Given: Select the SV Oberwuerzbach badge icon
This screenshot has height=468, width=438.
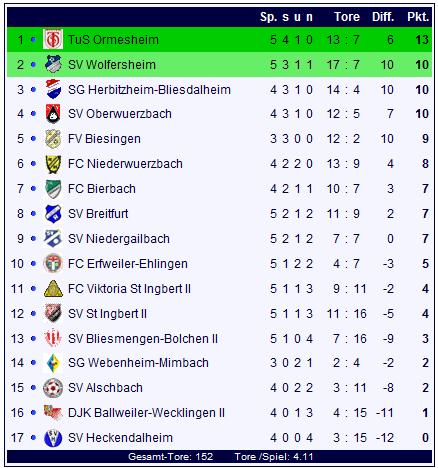Looking at the screenshot, I should click(x=53, y=114).
